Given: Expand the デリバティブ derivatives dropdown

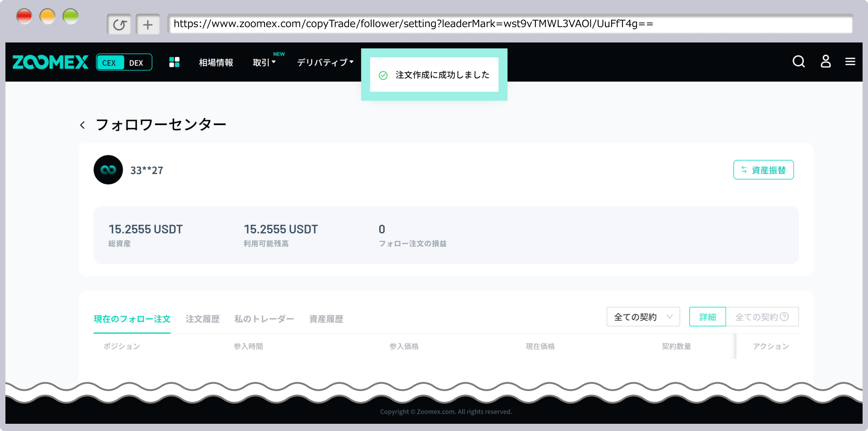Looking at the screenshot, I should click(325, 62).
